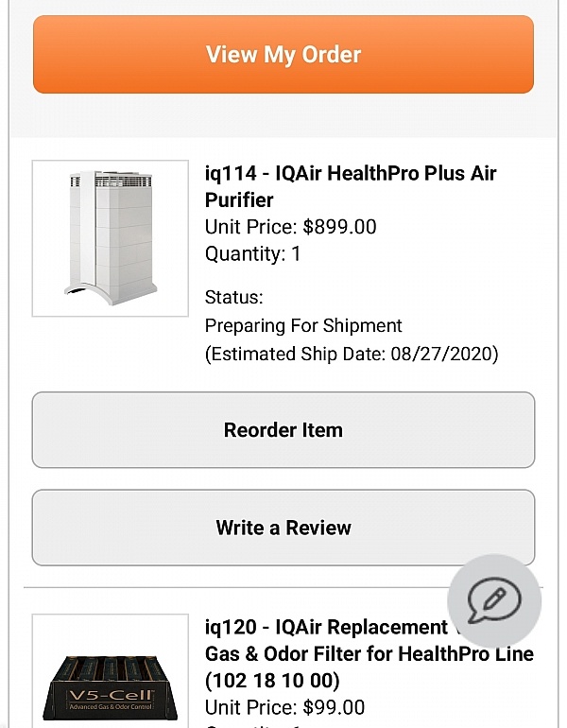This screenshot has height=728, width=567.
Task: Tap the air purifier's Quantity: 1 line
Action: click(252, 254)
